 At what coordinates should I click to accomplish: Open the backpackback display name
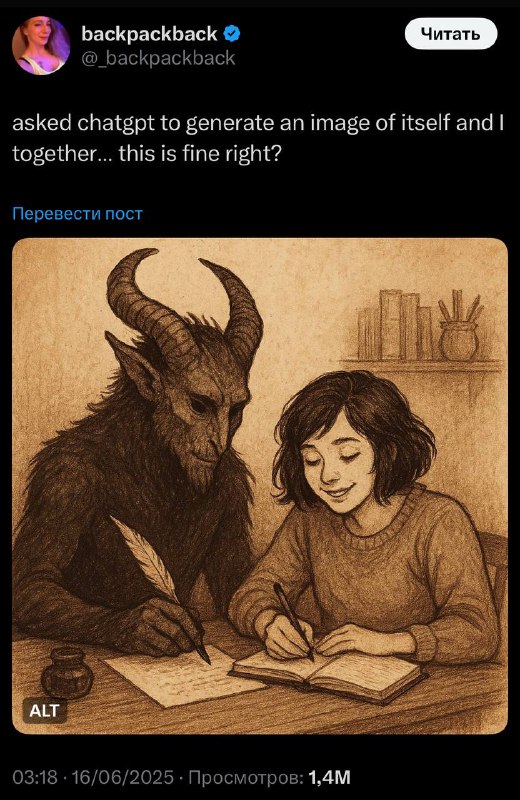[x=149, y=34]
